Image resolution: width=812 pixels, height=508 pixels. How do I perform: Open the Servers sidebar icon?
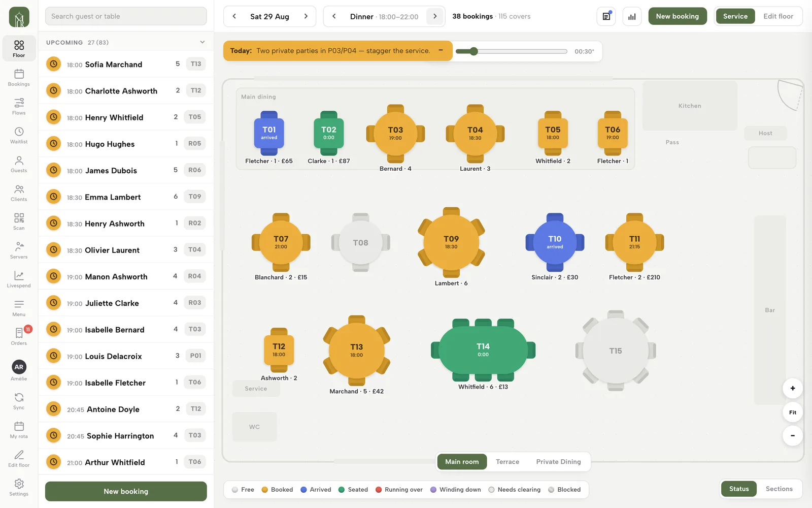[x=19, y=250]
